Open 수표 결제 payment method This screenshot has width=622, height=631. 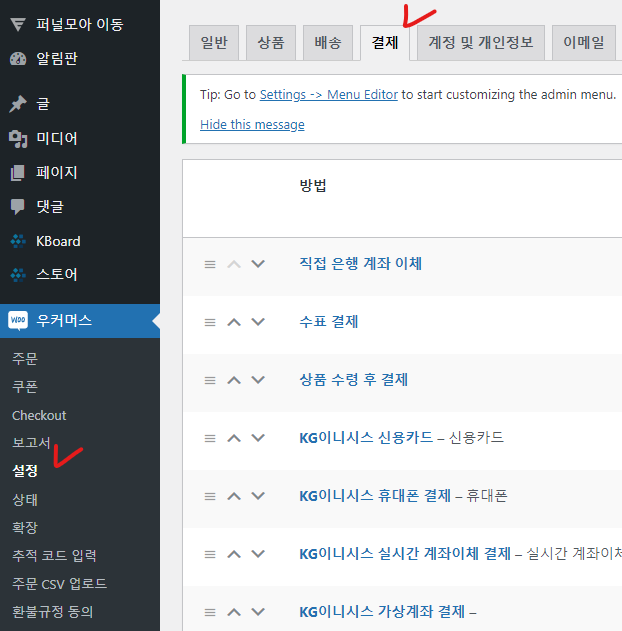click(x=329, y=322)
